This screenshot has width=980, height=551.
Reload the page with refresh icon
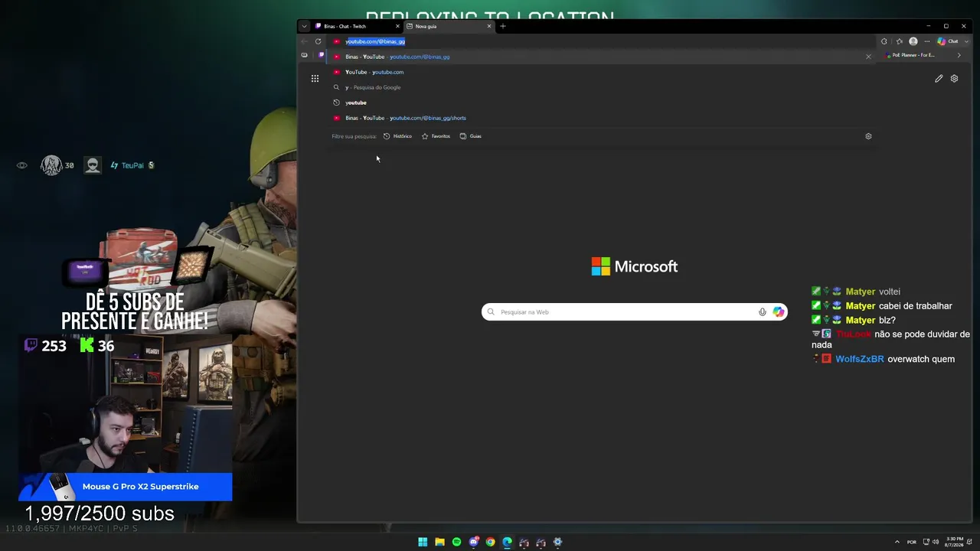(318, 41)
